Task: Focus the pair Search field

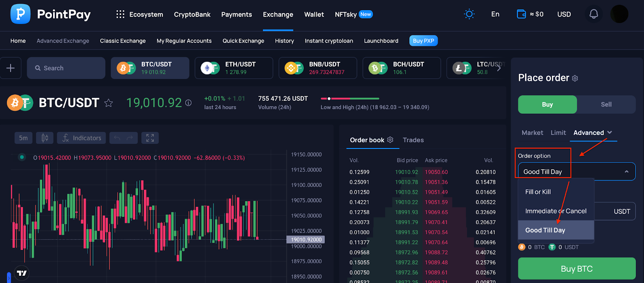Action: 66,68
